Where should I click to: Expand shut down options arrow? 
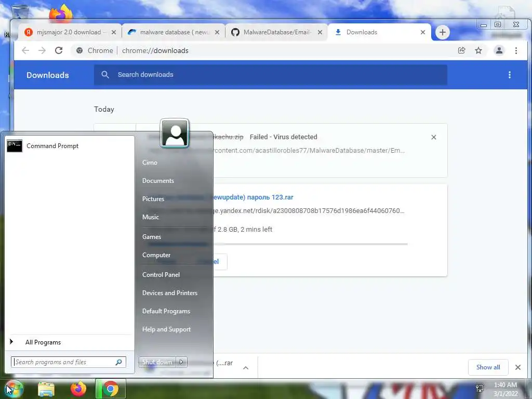click(181, 362)
